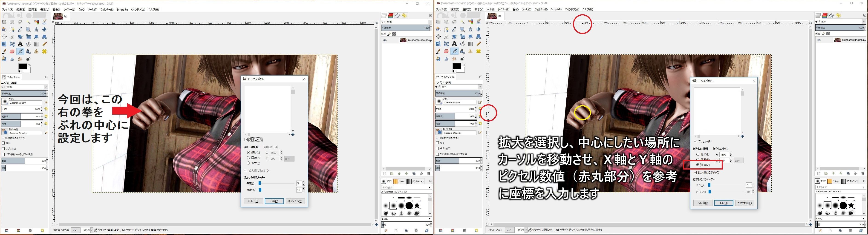Open tool options モード dropdown in left window
The image size is (868, 235).
coord(27,87)
